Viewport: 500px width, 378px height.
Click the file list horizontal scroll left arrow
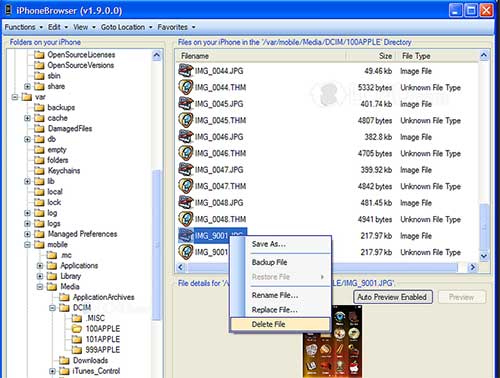[x=181, y=267]
